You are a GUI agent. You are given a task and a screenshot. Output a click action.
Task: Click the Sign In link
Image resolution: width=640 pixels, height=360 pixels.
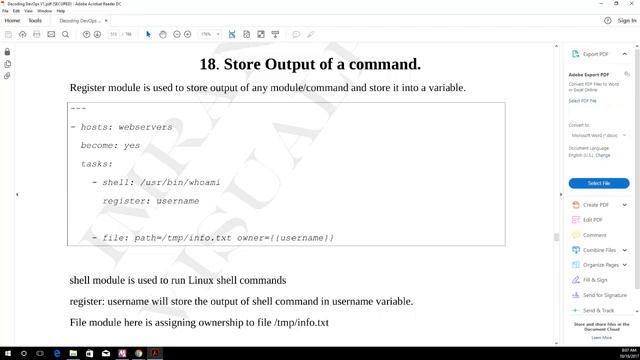(x=627, y=20)
